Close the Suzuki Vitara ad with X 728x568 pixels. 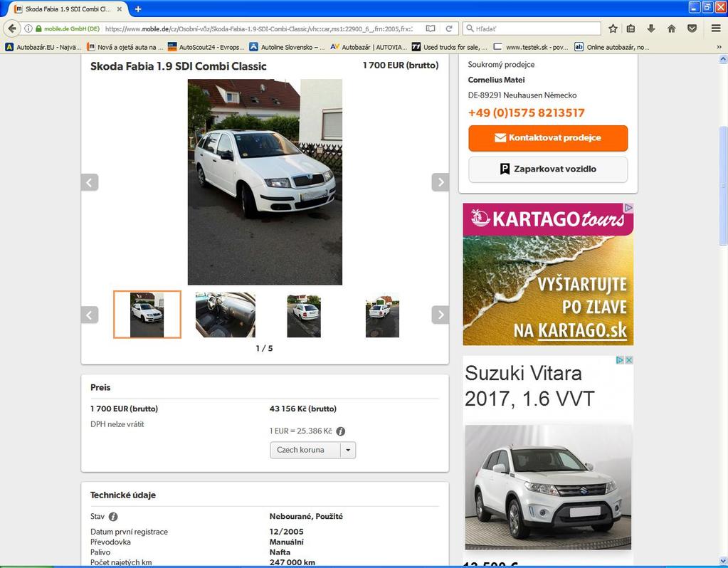[628, 360]
